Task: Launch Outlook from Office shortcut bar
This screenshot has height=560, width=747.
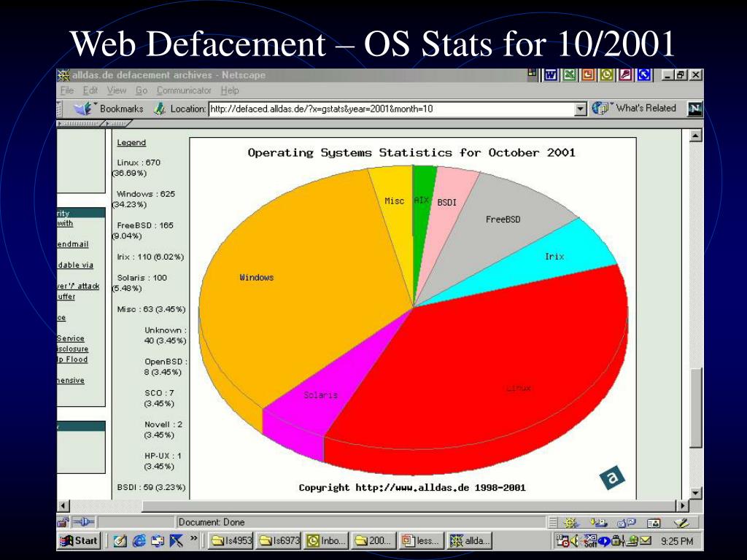Action: (x=606, y=75)
